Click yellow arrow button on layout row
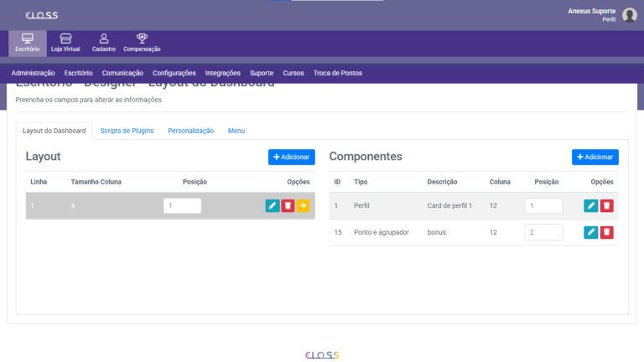Image resolution: width=644 pixels, height=362 pixels. [x=303, y=205]
